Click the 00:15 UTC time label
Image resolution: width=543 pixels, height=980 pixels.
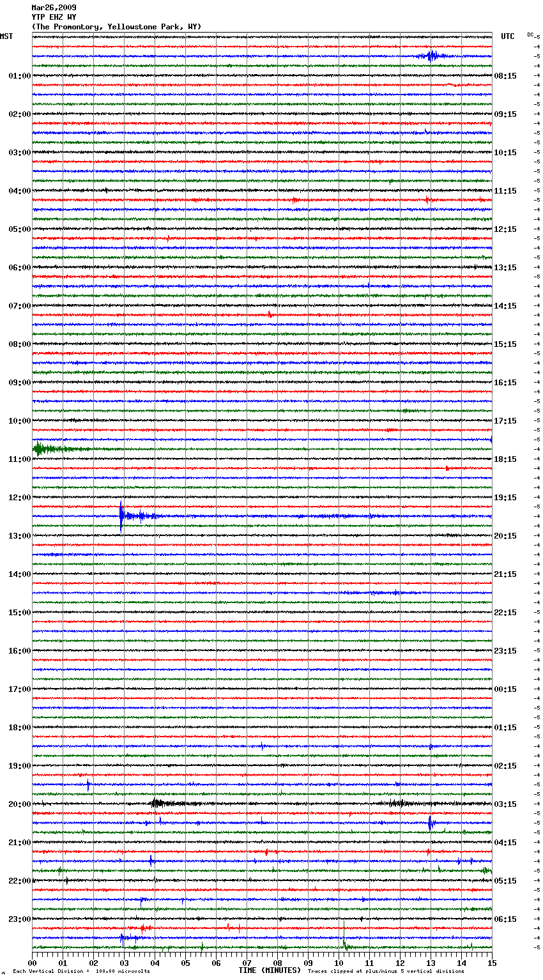[505, 689]
